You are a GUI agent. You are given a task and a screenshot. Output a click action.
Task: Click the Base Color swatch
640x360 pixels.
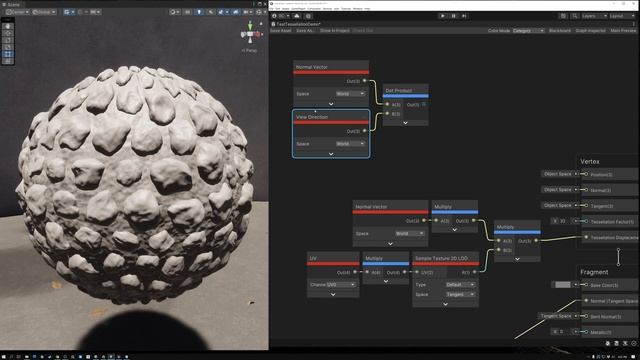click(563, 284)
